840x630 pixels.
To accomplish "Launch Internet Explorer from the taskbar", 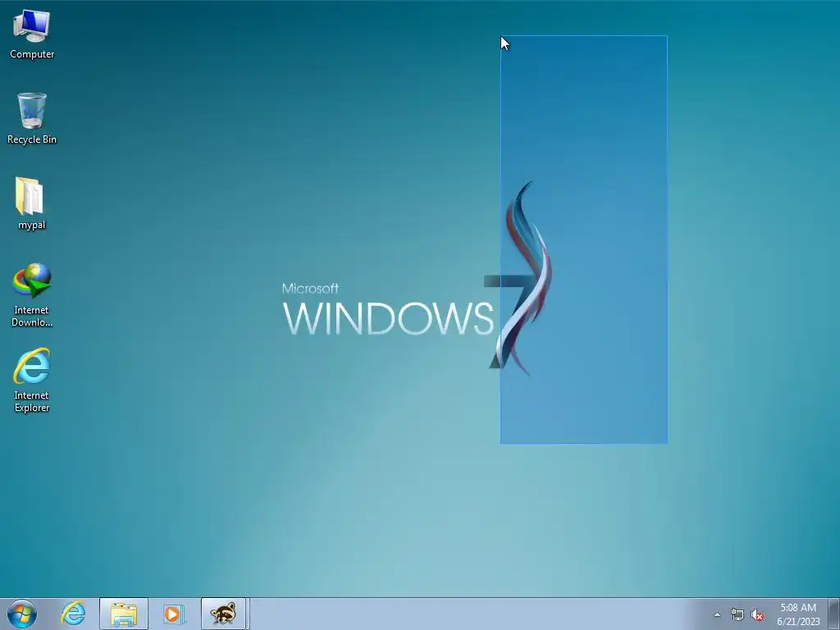I will point(73,614).
